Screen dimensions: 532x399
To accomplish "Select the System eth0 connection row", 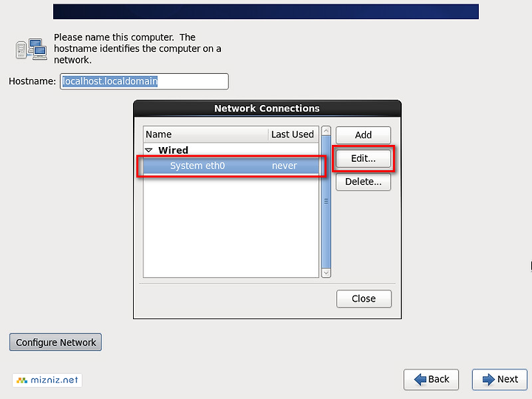I will click(231, 166).
